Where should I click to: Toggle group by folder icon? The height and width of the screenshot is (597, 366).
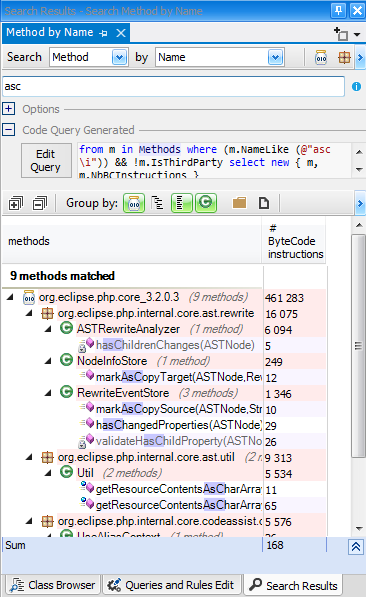point(240,203)
